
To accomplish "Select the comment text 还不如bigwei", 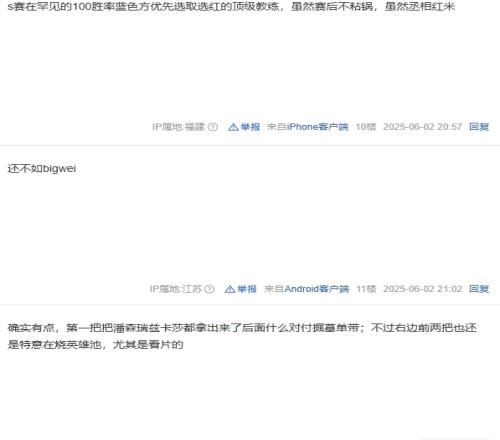I will click(x=42, y=169).
